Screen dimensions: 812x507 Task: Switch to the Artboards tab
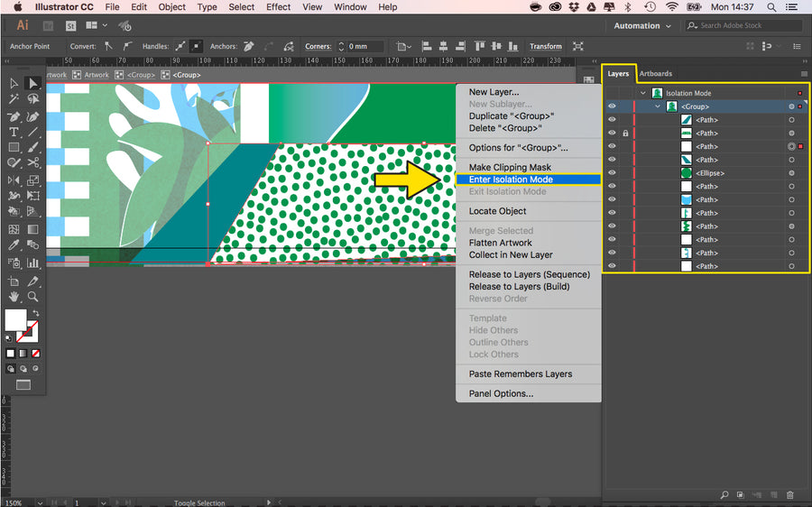click(655, 74)
